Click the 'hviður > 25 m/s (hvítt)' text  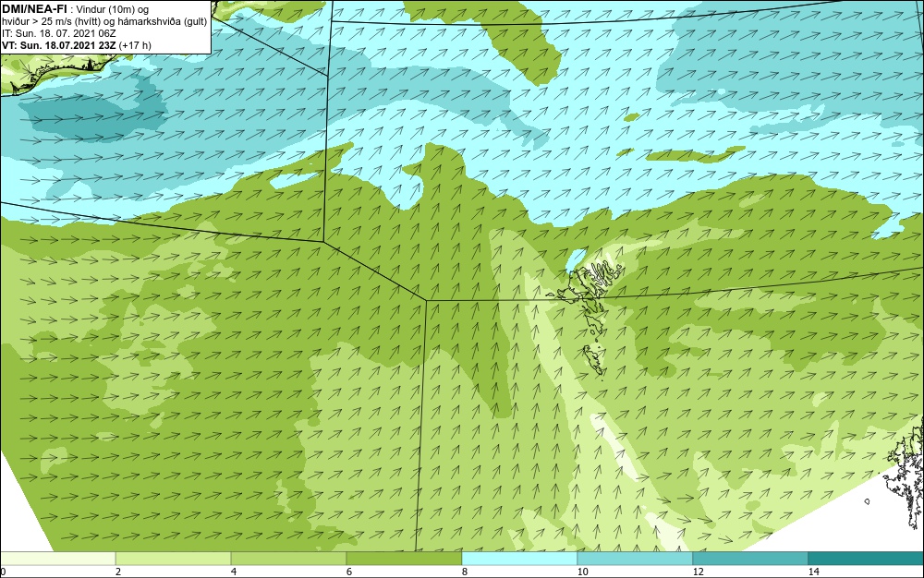click(51, 22)
